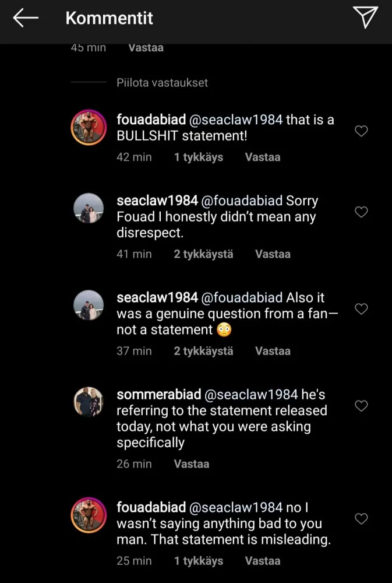This screenshot has width=392, height=583.
Task: Collapse replies with "Piilota vastaukset"
Action: (162, 83)
